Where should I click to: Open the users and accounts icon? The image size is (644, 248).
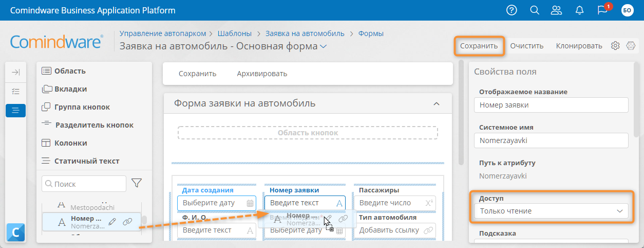556,10
